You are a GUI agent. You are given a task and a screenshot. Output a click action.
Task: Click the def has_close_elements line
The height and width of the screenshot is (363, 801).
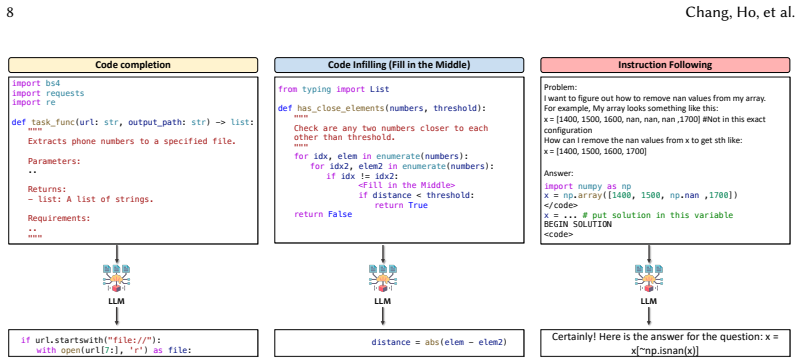382,108
